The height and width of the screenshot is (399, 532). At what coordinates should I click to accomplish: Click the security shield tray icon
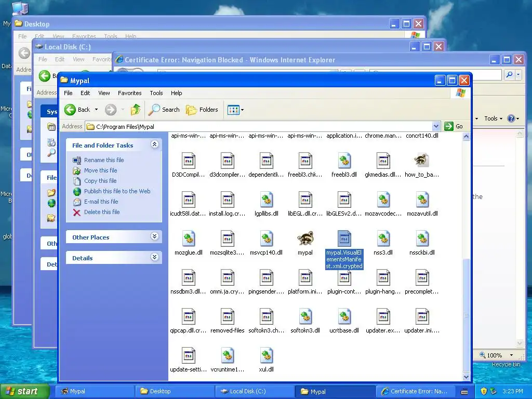coord(484,391)
